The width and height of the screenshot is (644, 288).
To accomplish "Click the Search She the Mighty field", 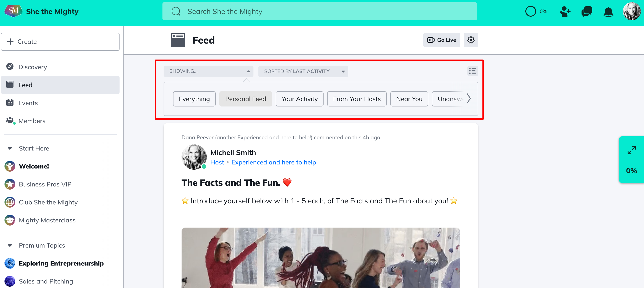I will (x=320, y=11).
